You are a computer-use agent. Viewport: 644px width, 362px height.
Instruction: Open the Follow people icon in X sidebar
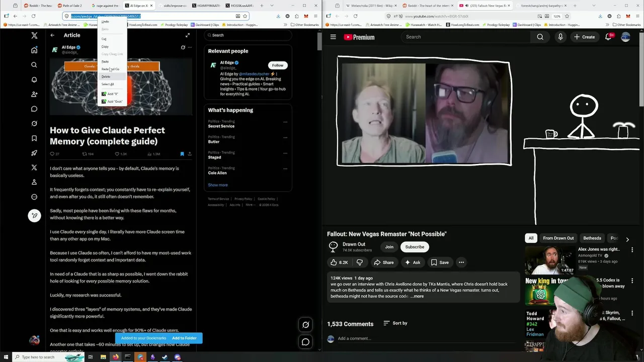tap(34, 94)
